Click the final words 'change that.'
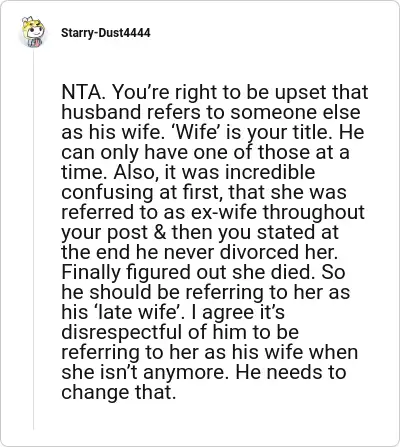The height and width of the screenshot is (447, 400). [x=118, y=392]
